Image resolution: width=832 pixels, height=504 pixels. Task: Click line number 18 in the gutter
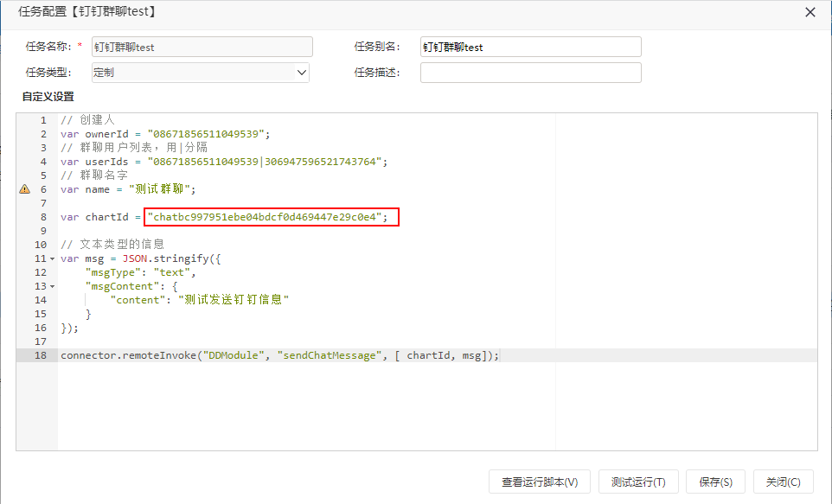click(x=41, y=355)
